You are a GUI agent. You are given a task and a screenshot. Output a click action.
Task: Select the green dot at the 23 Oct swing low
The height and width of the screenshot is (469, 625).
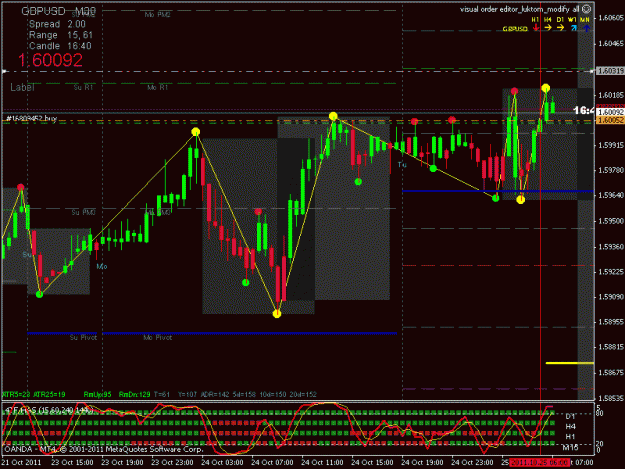click(x=39, y=294)
